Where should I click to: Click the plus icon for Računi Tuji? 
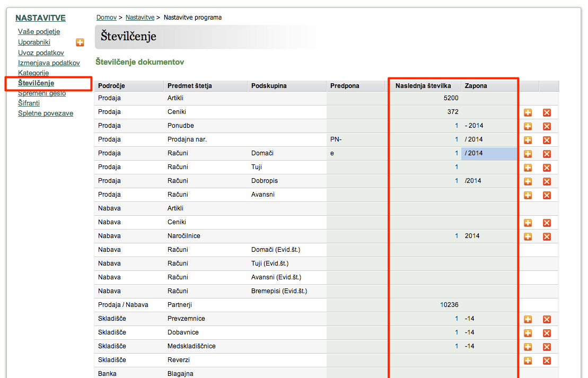[528, 168]
